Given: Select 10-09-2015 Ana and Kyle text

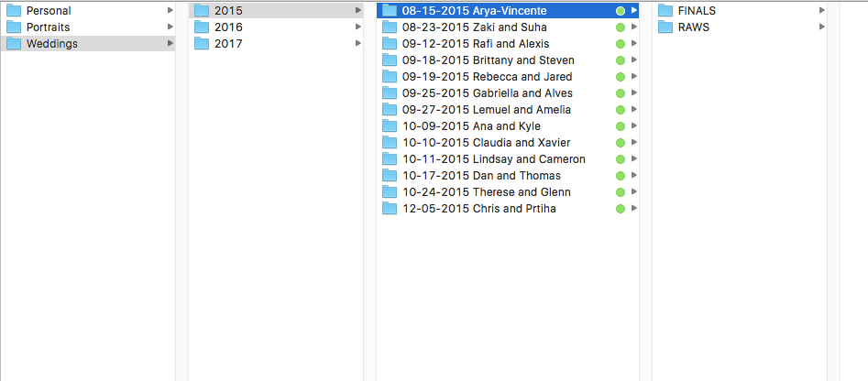Looking at the screenshot, I should click(471, 126).
